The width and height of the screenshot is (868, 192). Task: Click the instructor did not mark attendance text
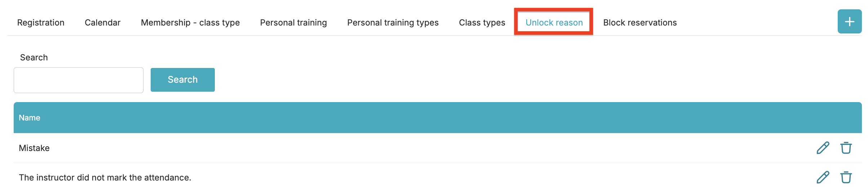click(105, 178)
